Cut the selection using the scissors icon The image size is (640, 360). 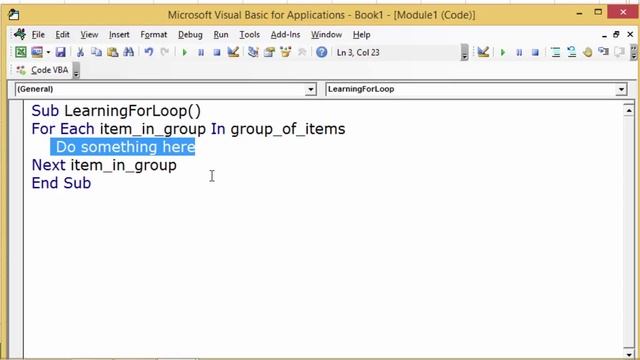80,52
